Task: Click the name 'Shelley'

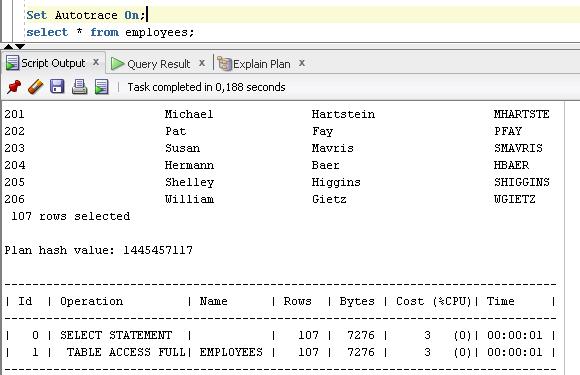Action: [x=189, y=182]
